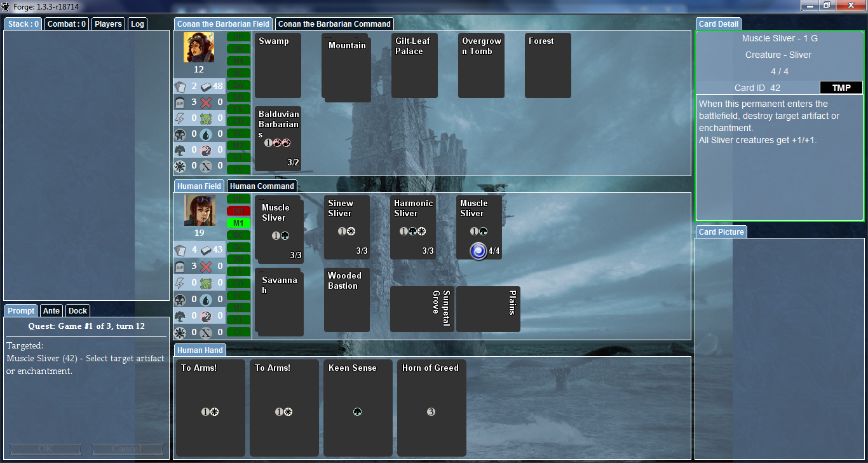Click Conan's black mana skull icon
This screenshot has width=868, height=463.
point(180,134)
